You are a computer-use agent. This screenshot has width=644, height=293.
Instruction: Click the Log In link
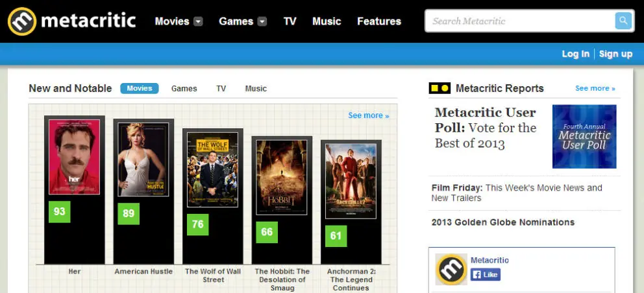(x=575, y=54)
